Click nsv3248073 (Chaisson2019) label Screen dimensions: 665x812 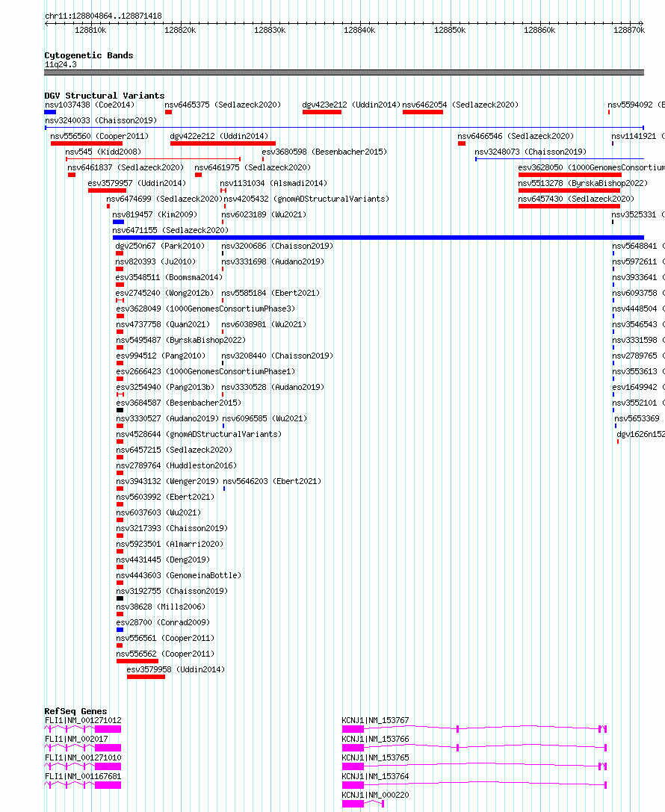click(x=531, y=152)
